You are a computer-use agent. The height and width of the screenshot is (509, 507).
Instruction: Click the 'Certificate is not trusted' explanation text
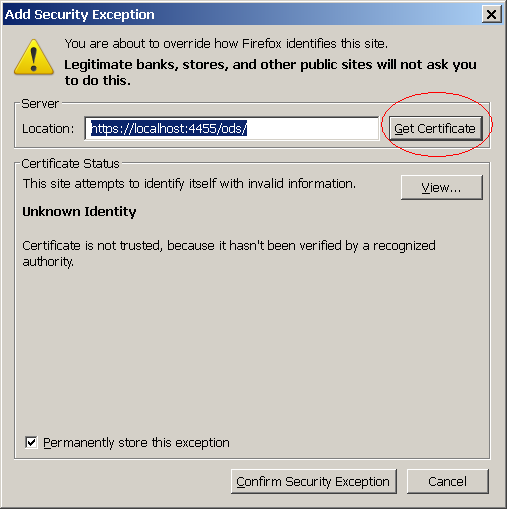pyautogui.click(x=229, y=254)
